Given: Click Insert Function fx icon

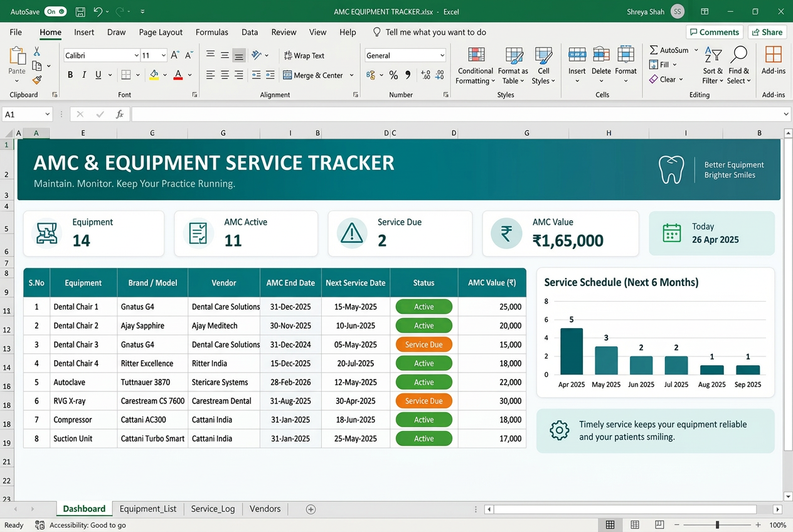Looking at the screenshot, I should [119, 114].
